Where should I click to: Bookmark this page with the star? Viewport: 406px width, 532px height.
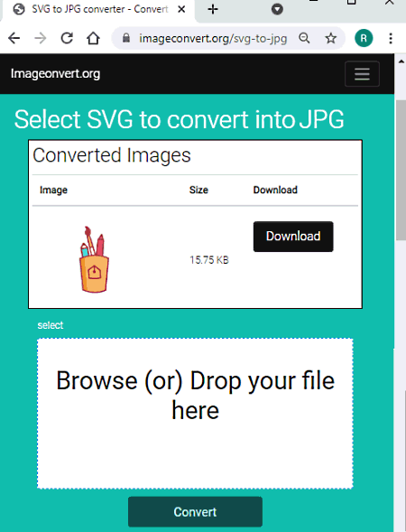pyautogui.click(x=331, y=38)
